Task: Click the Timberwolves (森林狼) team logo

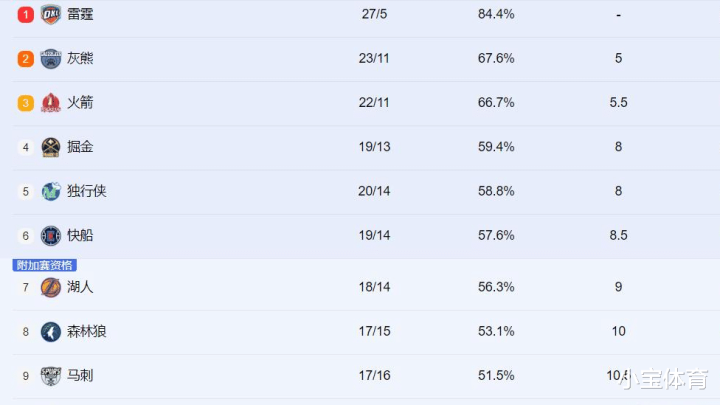Action: coord(51,332)
